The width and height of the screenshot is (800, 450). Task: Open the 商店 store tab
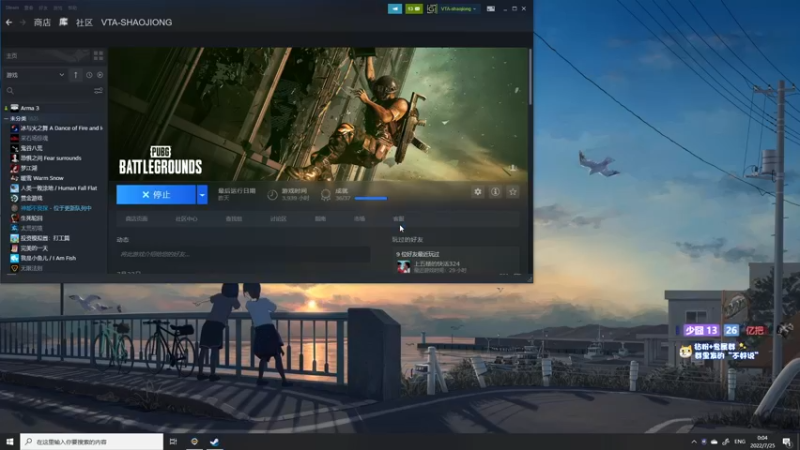pyautogui.click(x=42, y=22)
